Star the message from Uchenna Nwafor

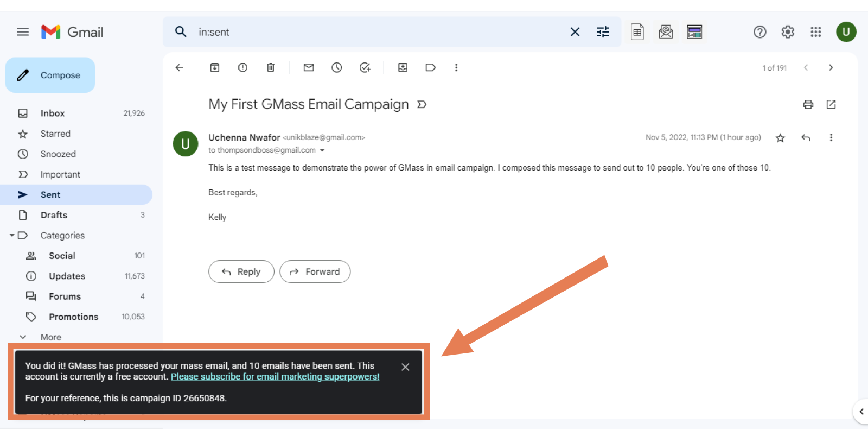(x=780, y=138)
